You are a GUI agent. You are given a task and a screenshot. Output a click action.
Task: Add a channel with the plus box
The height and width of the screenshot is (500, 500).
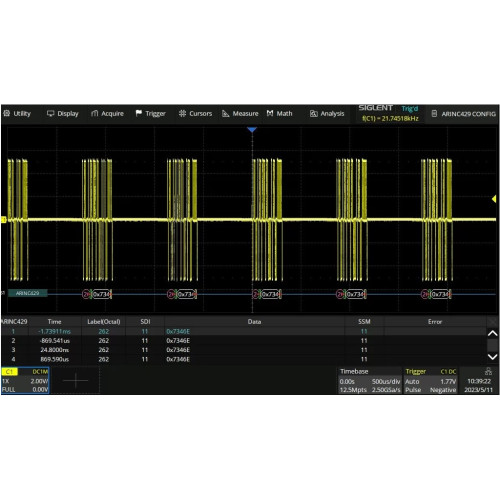[x=76, y=380]
